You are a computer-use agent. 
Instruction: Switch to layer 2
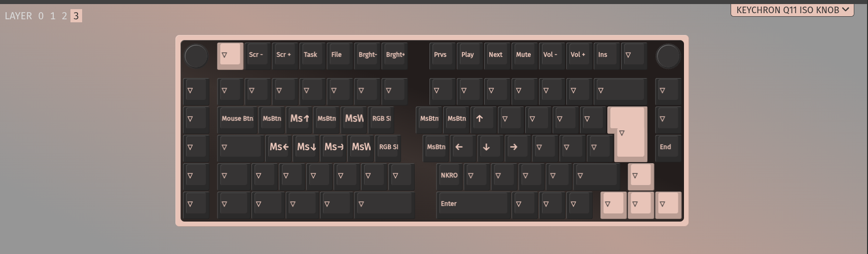pos(64,16)
